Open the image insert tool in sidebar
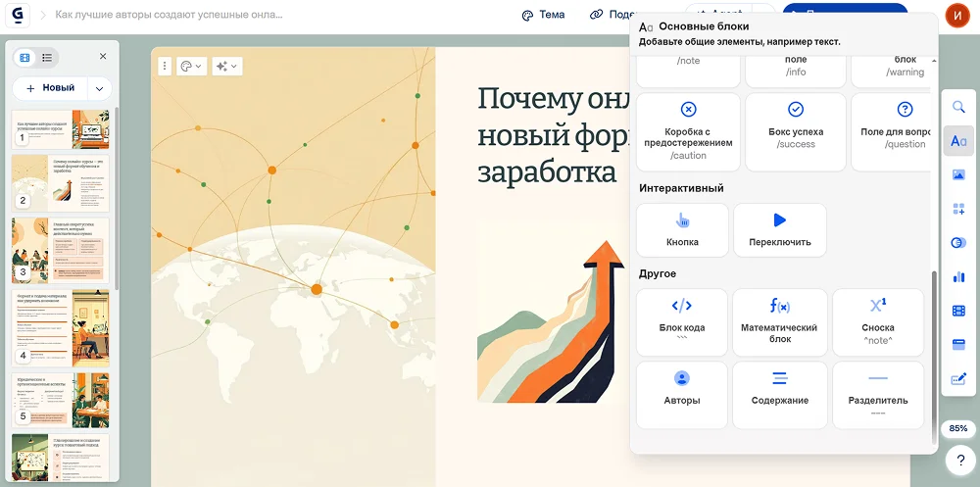The height and width of the screenshot is (487, 980). (x=958, y=174)
